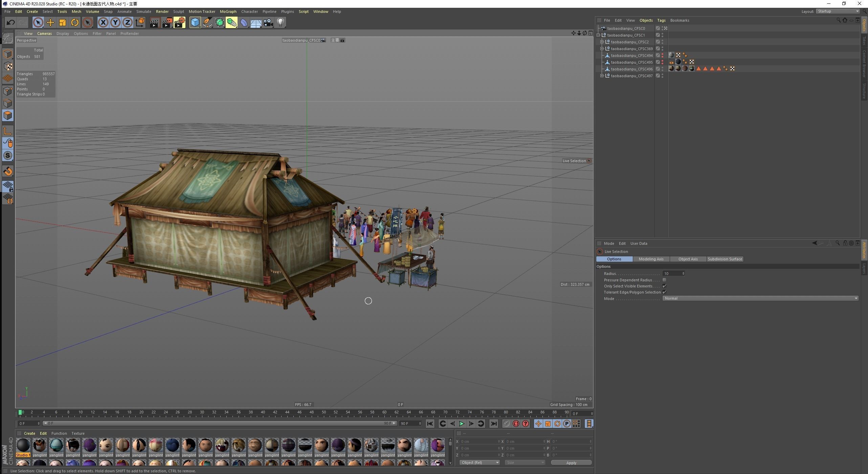Open the MoGraph menu
Image resolution: width=868 pixels, height=474 pixels.
[x=228, y=12]
